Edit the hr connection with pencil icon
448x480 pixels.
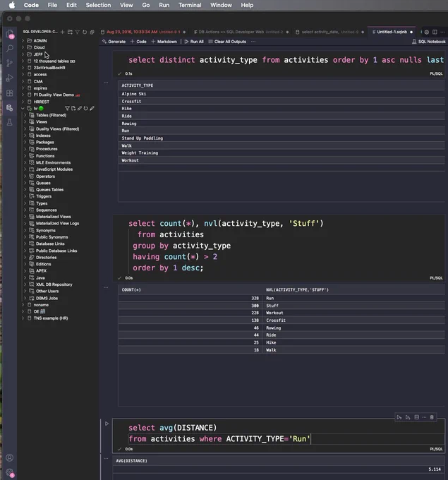tap(92, 109)
